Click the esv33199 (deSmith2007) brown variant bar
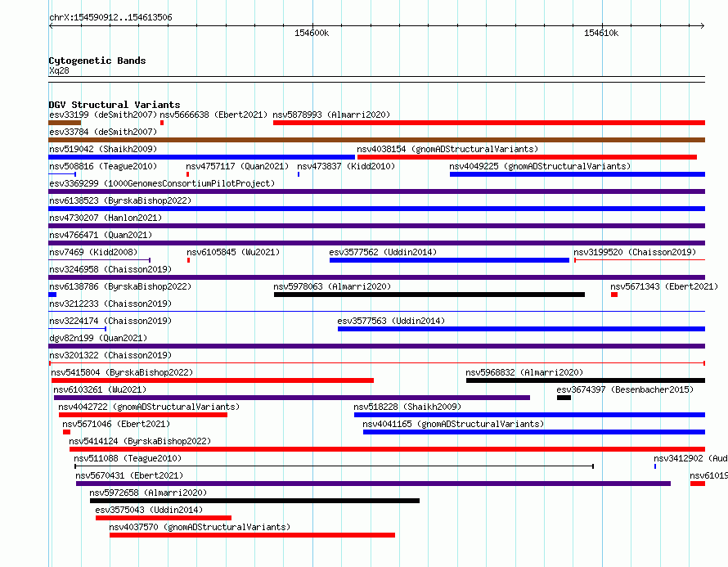Image resolution: width=728 pixels, height=567 pixels. 65,123
